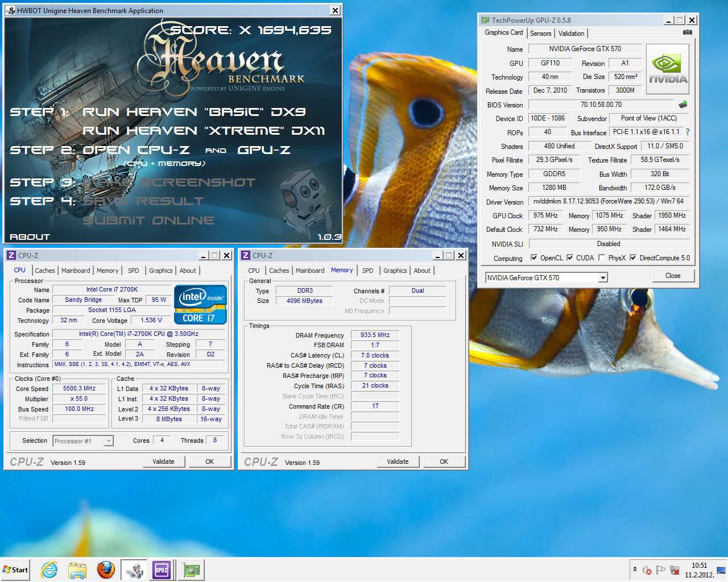
Task: Open About tab in left CPU-Z window
Action: [x=188, y=271]
